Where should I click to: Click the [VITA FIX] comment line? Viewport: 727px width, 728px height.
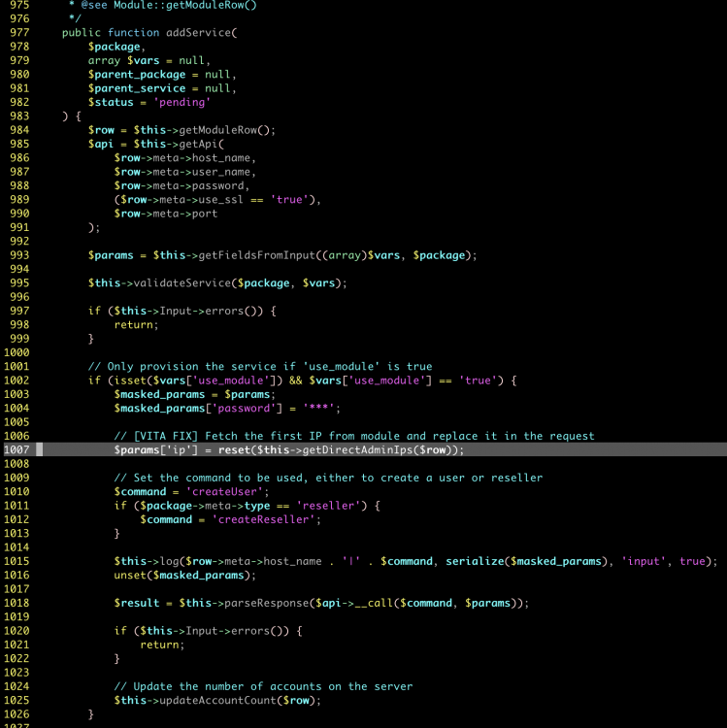pos(354,437)
